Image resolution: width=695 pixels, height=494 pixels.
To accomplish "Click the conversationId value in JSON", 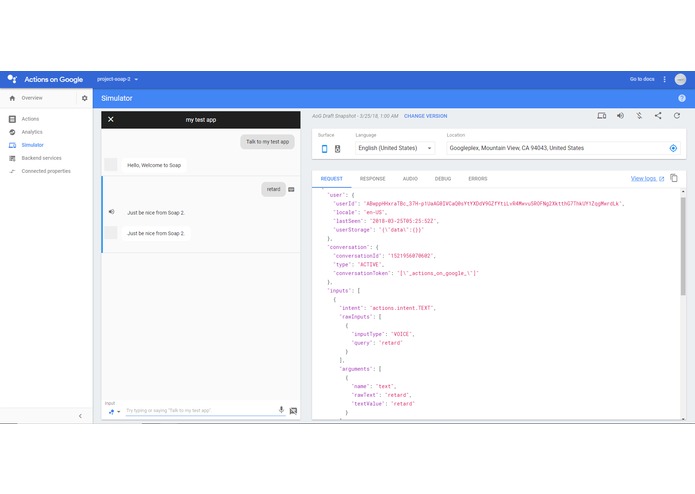I will click(412, 256).
